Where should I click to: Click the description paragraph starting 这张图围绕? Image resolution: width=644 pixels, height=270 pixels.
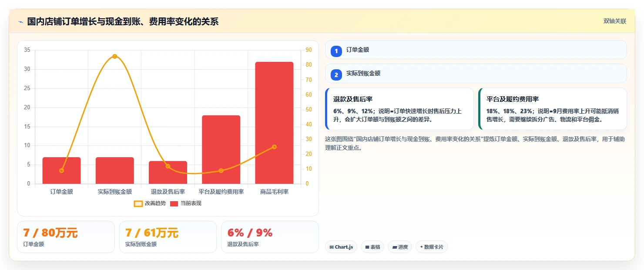pos(475,143)
